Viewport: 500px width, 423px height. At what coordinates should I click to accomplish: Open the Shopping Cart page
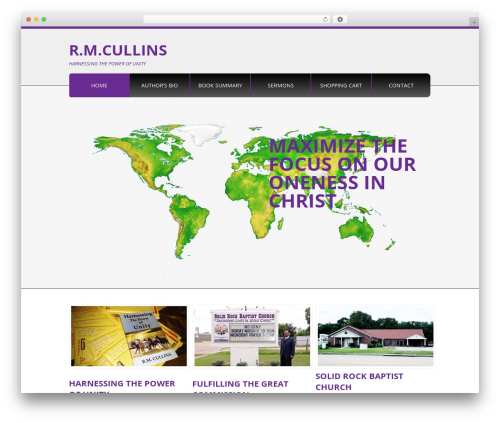[x=341, y=85]
